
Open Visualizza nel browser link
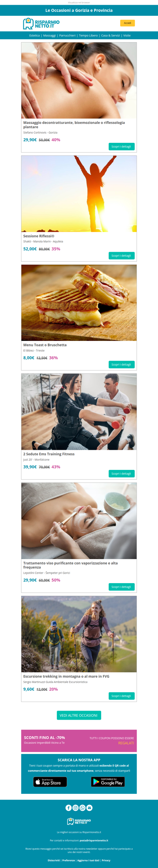(x=79, y=3)
